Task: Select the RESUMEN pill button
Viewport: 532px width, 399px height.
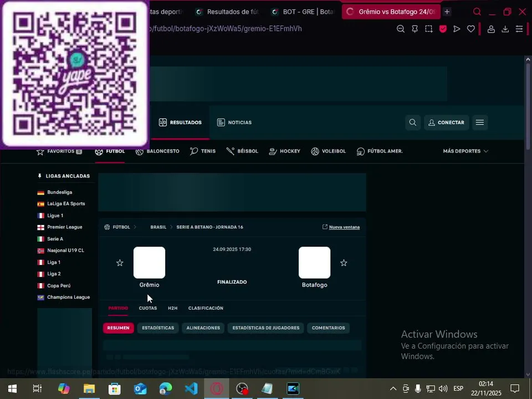Action: pos(119,328)
